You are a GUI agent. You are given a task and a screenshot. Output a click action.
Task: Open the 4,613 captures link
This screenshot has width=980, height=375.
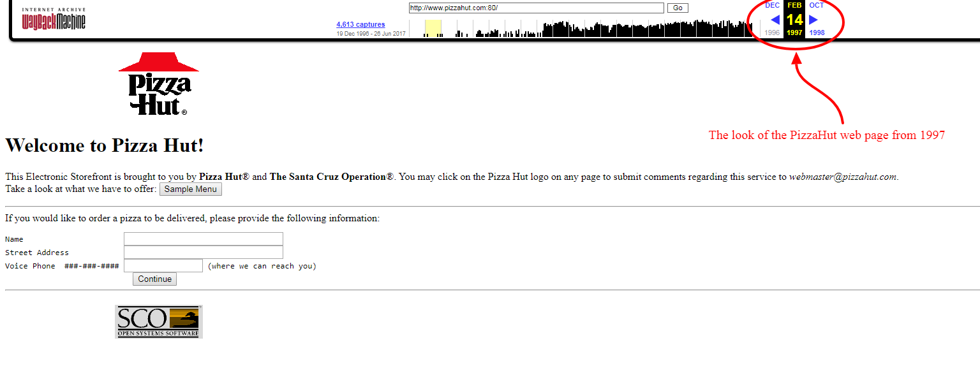360,24
